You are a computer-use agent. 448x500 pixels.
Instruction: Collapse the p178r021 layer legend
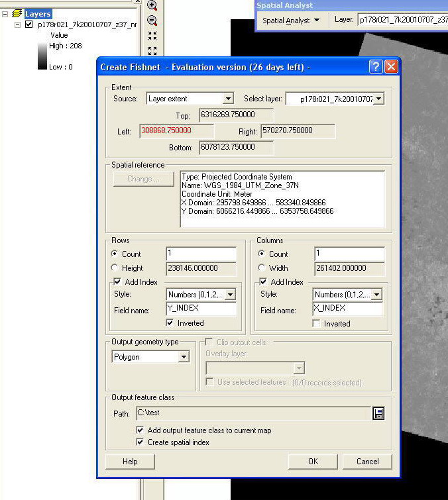tap(17, 25)
